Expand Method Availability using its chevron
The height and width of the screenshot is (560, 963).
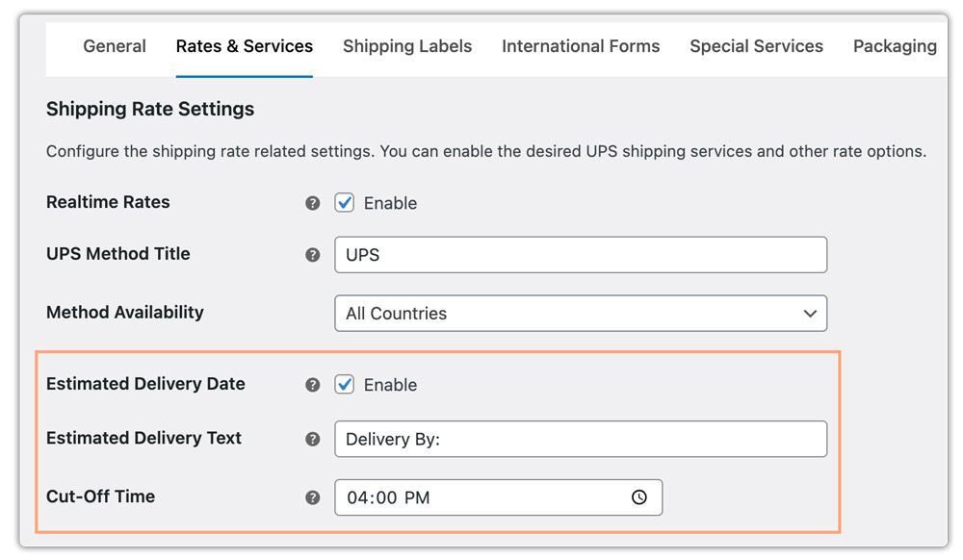pos(812,313)
